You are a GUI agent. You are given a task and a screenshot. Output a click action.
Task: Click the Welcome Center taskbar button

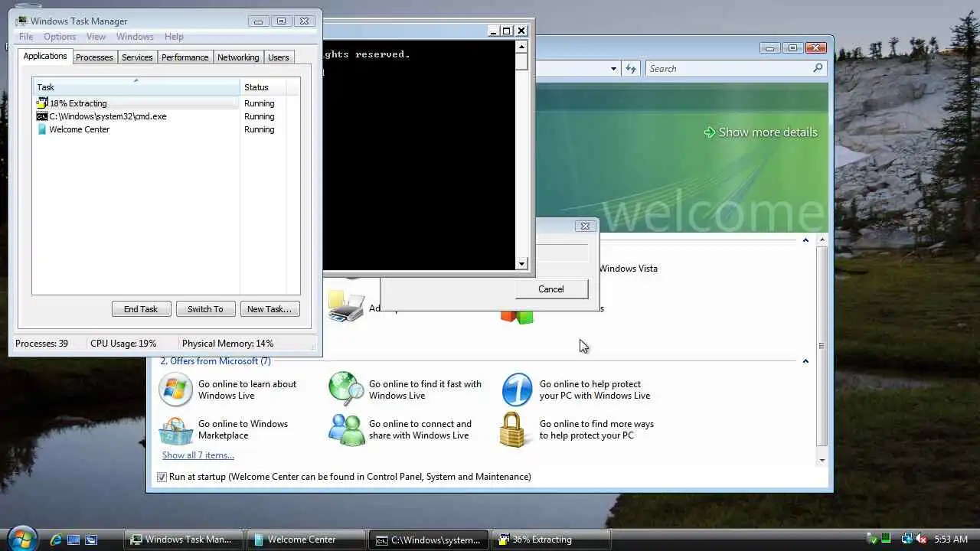pos(306,540)
